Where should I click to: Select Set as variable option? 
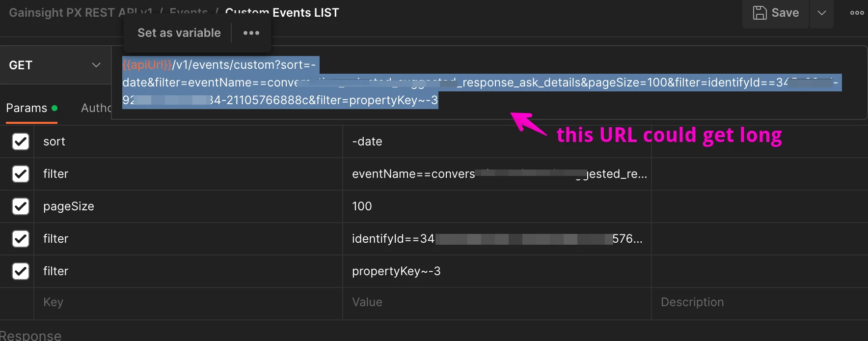pos(179,33)
